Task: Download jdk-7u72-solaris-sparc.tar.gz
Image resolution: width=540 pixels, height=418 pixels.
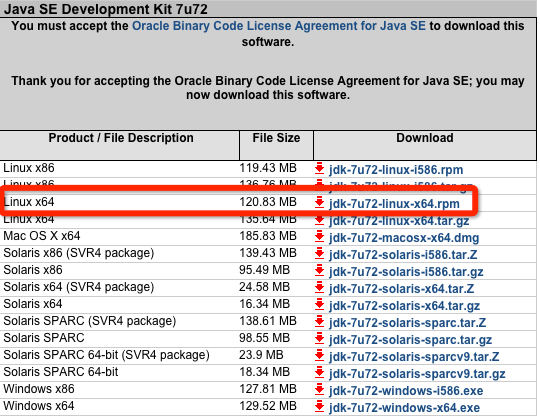Action: [x=410, y=340]
